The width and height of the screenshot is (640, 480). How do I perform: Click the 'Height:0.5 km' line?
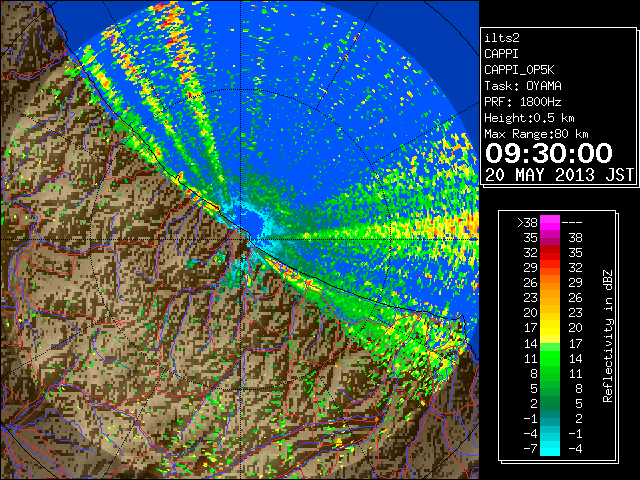pyautogui.click(x=529, y=118)
